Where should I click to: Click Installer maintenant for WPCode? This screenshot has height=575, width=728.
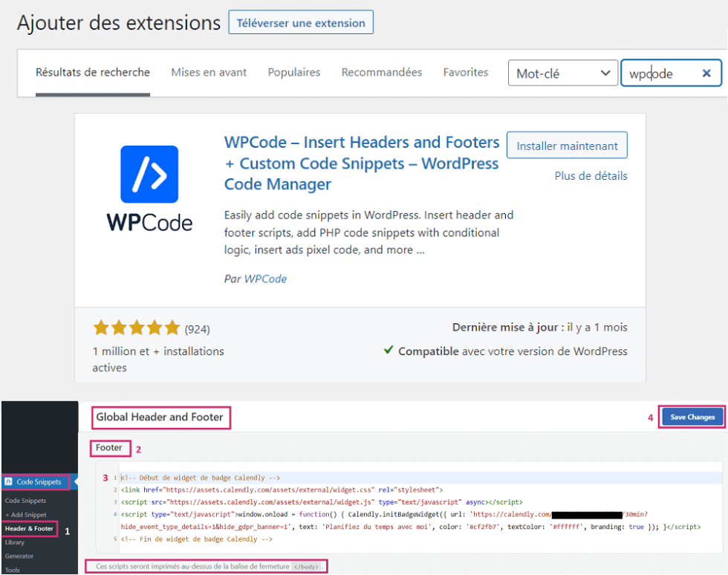(x=567, y=145)
